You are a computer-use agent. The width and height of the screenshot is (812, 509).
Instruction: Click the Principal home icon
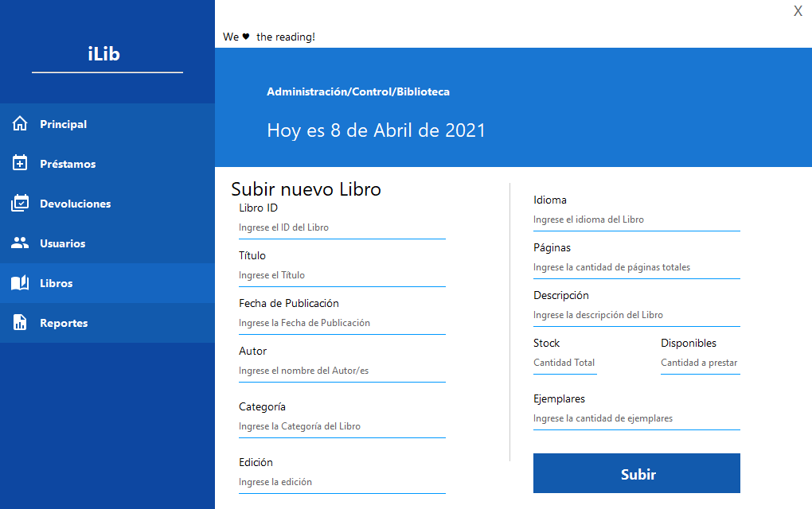(x=20, y=123)
